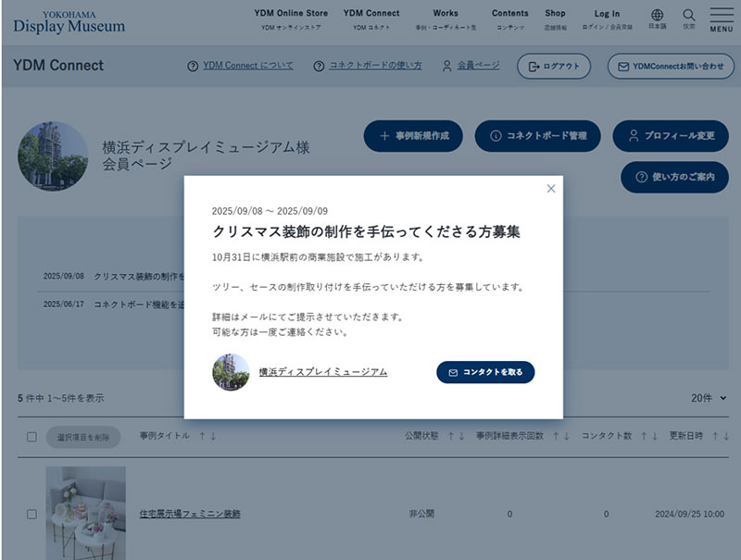Sort 事例詳細表示回数 ascending with up arrow

pyautogui.click(x=557, y=436)
